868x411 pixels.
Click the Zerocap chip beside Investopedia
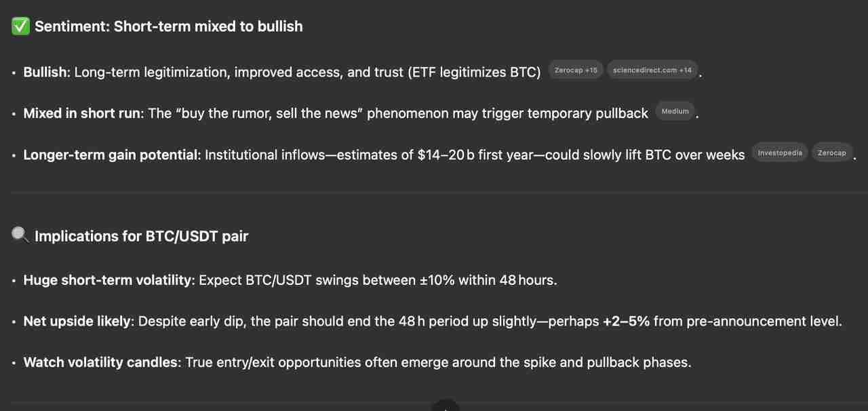click(831, 153)
